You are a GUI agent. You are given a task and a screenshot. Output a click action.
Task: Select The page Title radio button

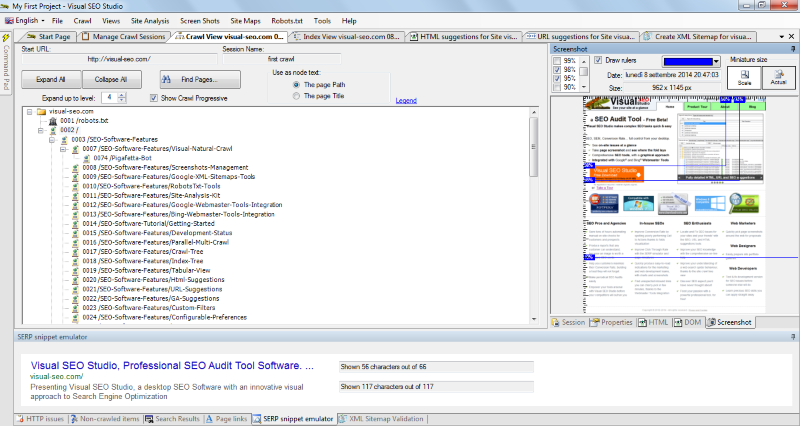[x=296, y=96]
